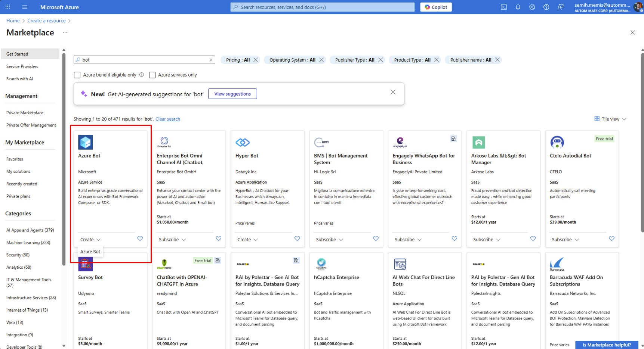Enable Azure benefit eligible only checkbox
Image resolution: width=644 pixels, height=349 pixels.
(77, 75)
